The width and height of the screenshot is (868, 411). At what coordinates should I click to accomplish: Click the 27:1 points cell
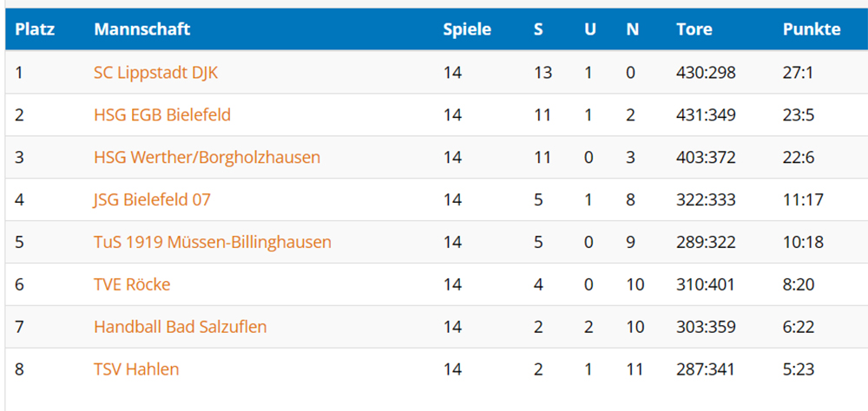[x=798, y=73]
